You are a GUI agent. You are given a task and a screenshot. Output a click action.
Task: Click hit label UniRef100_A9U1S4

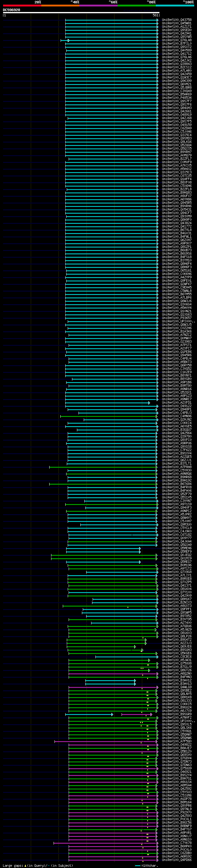pos(177,782)
